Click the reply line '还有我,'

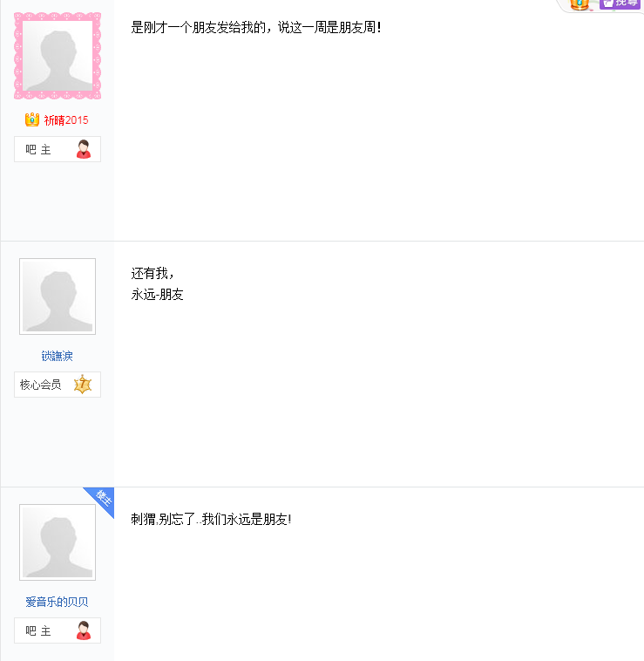click(x=153, y=274)
